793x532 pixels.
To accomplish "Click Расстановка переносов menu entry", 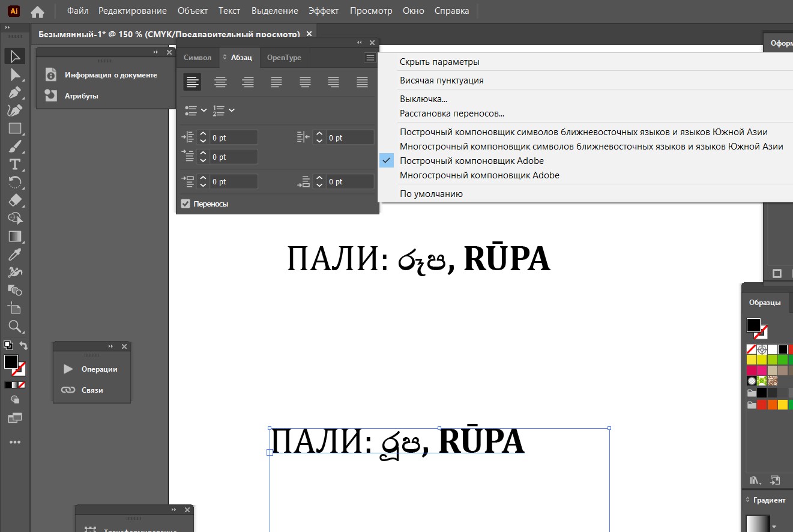I will pos(451,113).
